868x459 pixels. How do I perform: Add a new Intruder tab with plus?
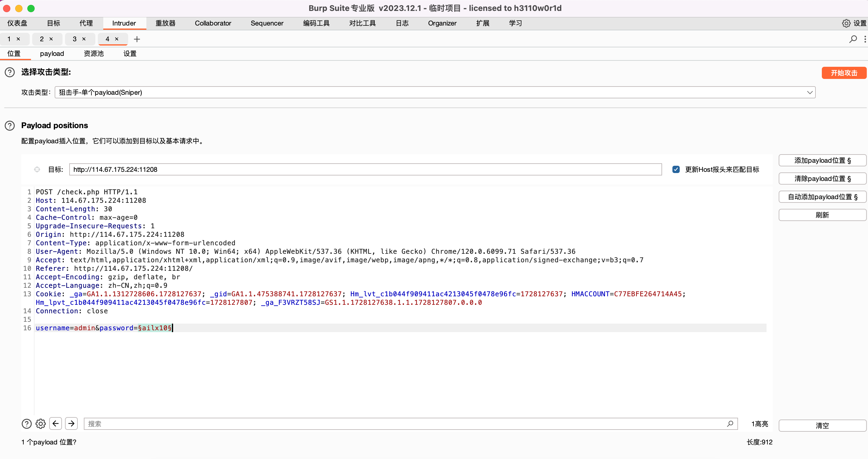point(137,39)
